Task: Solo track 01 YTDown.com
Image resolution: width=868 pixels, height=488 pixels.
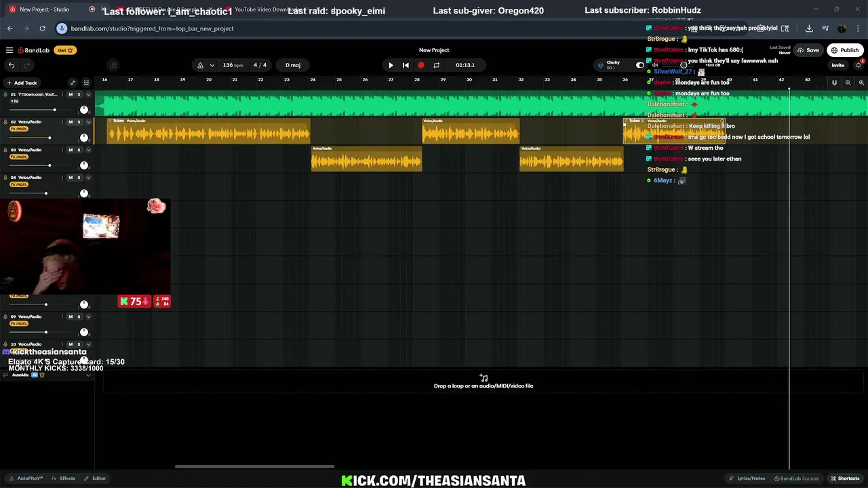Action: [x=79, y=94]
